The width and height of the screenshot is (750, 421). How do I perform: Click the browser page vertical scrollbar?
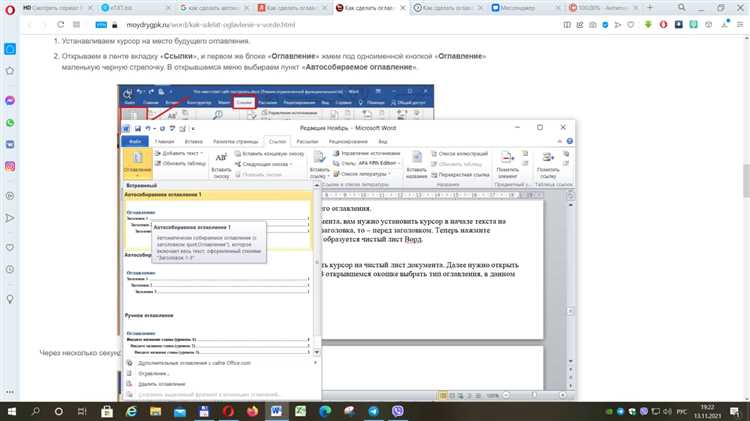pyautogui.click(x=746, y=180)
